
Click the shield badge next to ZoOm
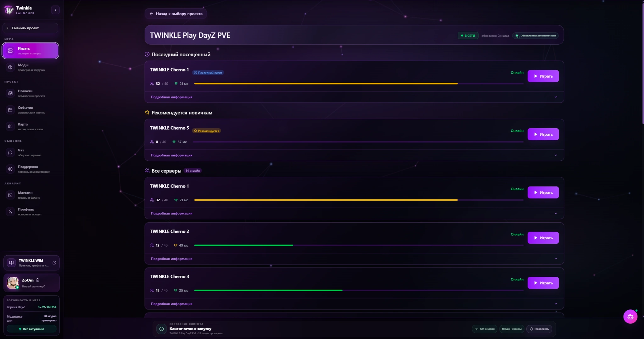(x=37, y=280)
